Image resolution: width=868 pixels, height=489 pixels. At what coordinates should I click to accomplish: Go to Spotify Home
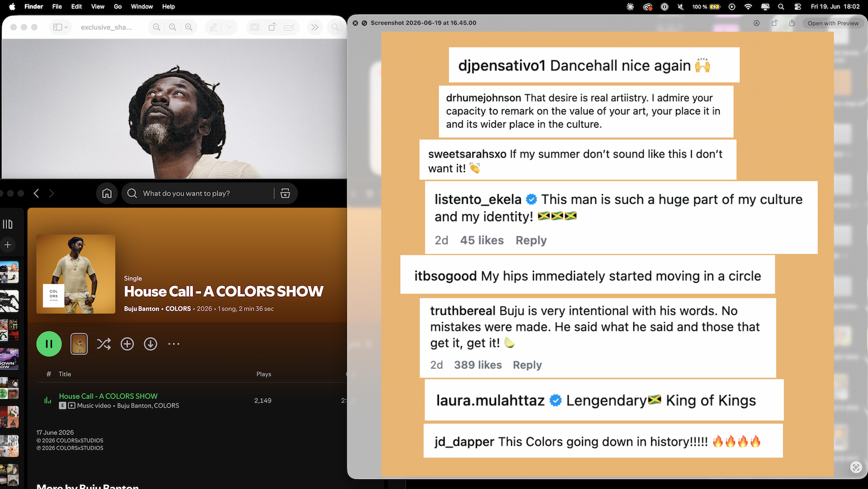click(107, 193)
